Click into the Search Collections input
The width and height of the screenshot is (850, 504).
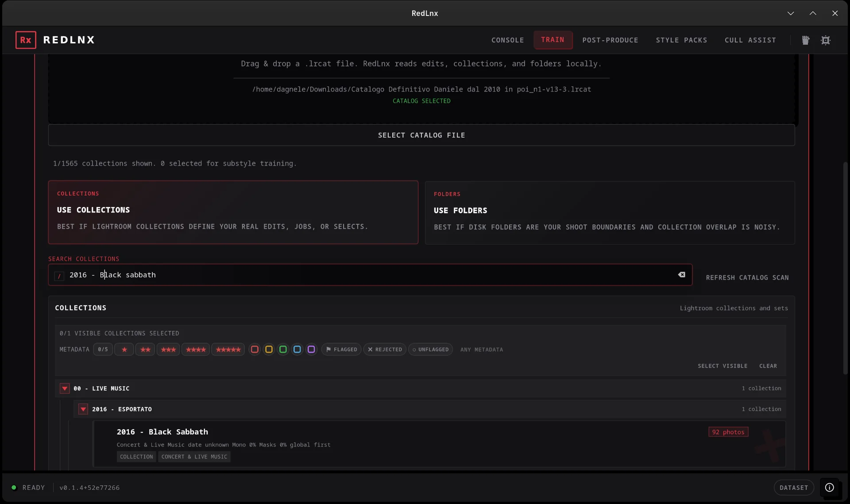pyautogui.click(x=370, y=275)
